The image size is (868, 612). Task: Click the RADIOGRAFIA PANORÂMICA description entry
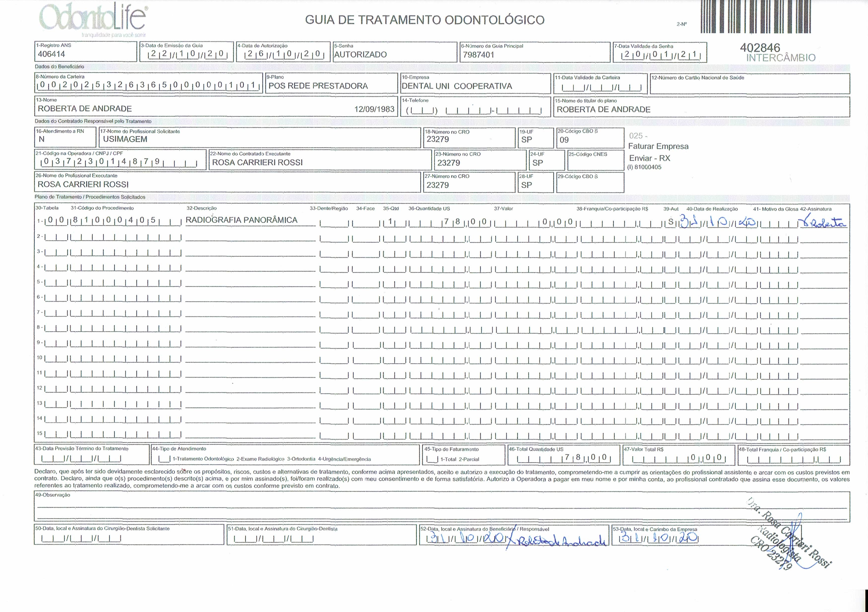coord(242,220)
